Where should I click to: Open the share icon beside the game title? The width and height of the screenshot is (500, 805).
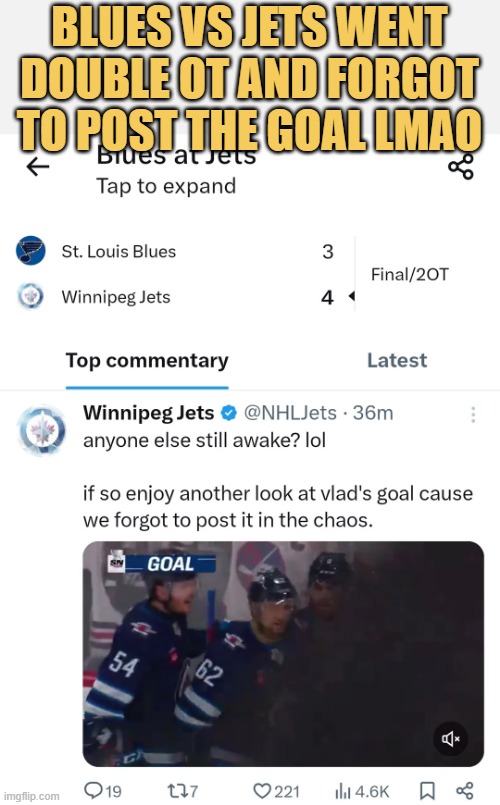pos(460,167)
